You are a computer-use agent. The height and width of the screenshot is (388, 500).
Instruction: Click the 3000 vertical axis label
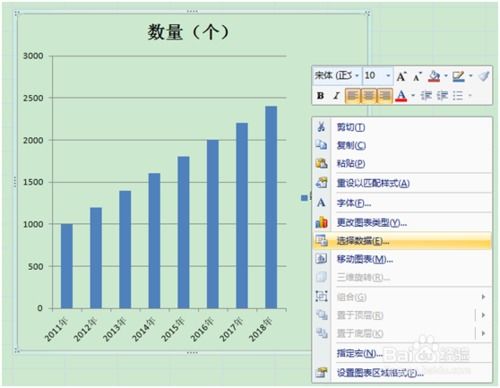tap(33, 56)
